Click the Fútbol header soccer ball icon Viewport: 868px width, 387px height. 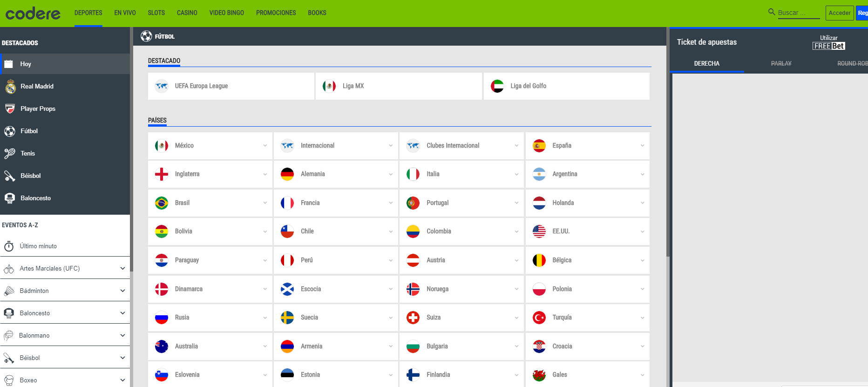point(146,36)
